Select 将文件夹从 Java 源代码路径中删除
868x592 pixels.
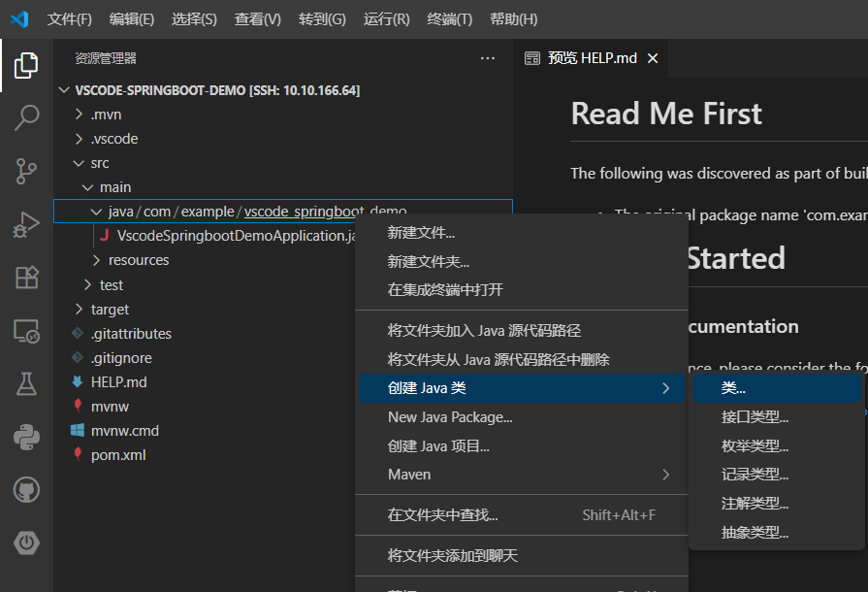click(522, 359)
